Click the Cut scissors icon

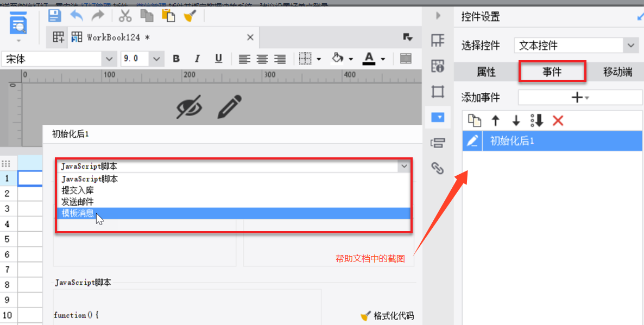[125, 16]
